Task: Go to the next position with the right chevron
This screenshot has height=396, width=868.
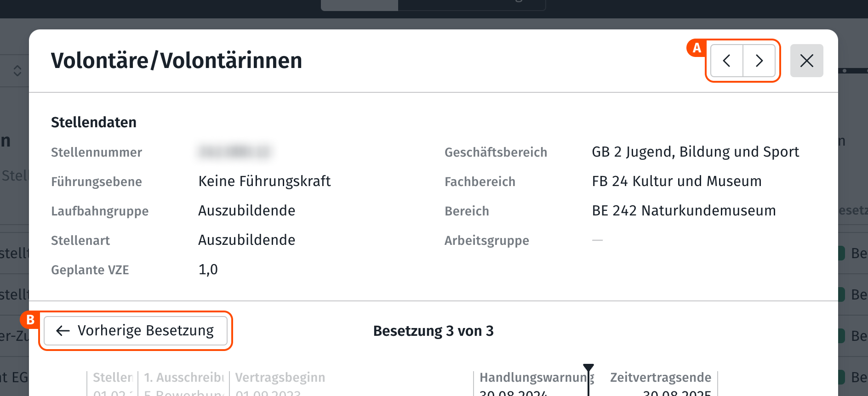Action: point(759,61)
